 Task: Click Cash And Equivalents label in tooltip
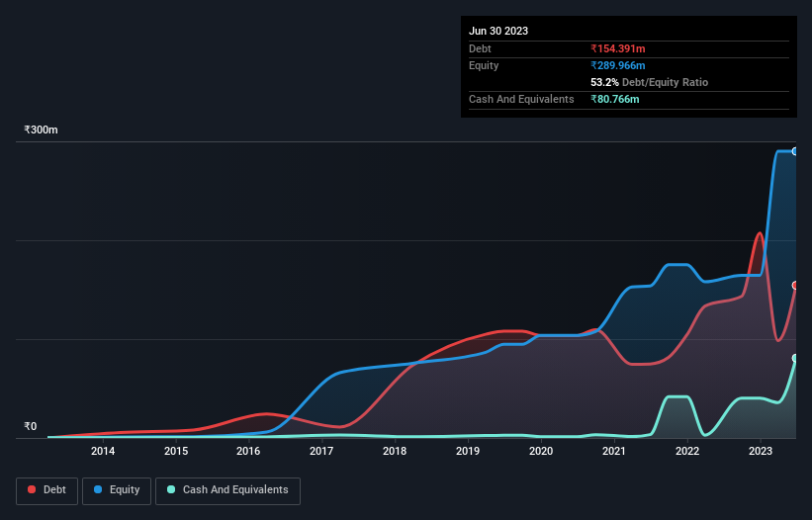521,99
